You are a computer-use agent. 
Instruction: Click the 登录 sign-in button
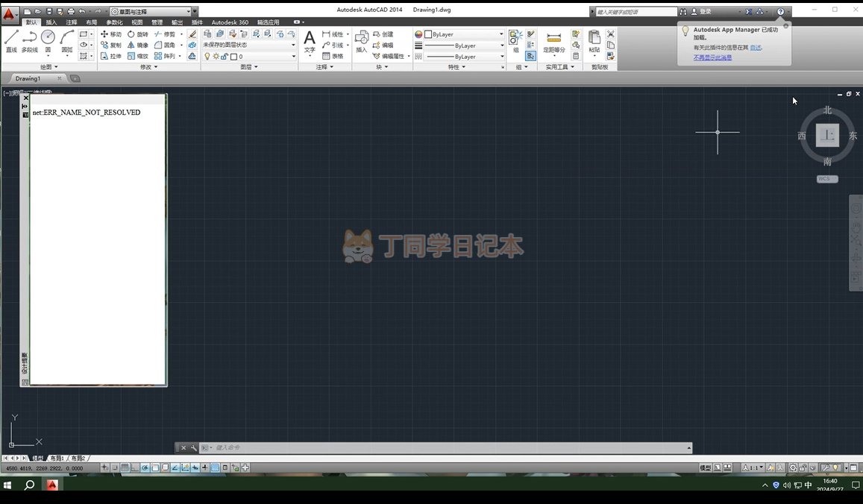click(702, 11)
